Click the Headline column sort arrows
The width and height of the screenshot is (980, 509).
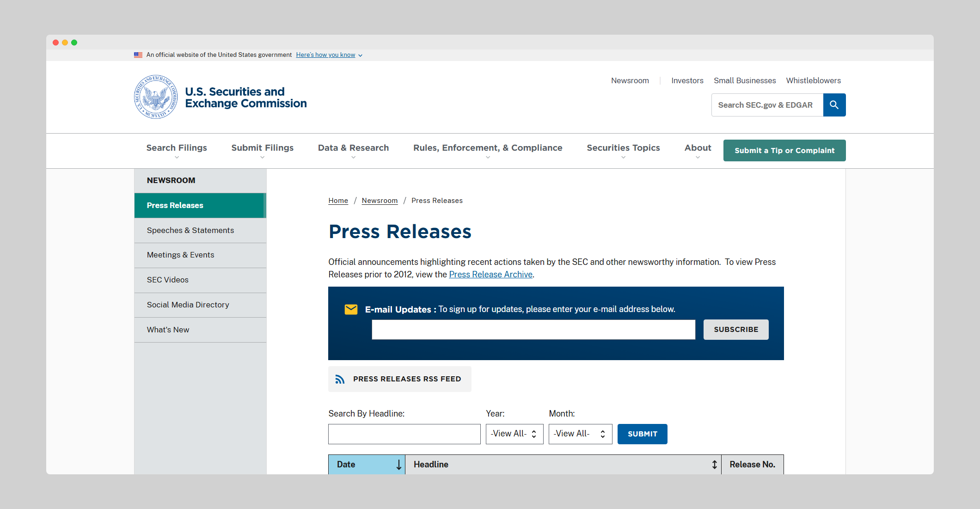click(715, 465)
